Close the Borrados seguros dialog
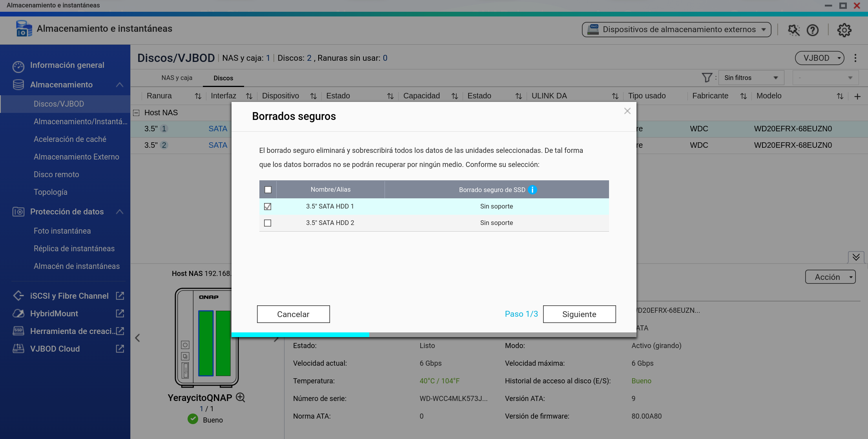 click(x=627, y=111)
